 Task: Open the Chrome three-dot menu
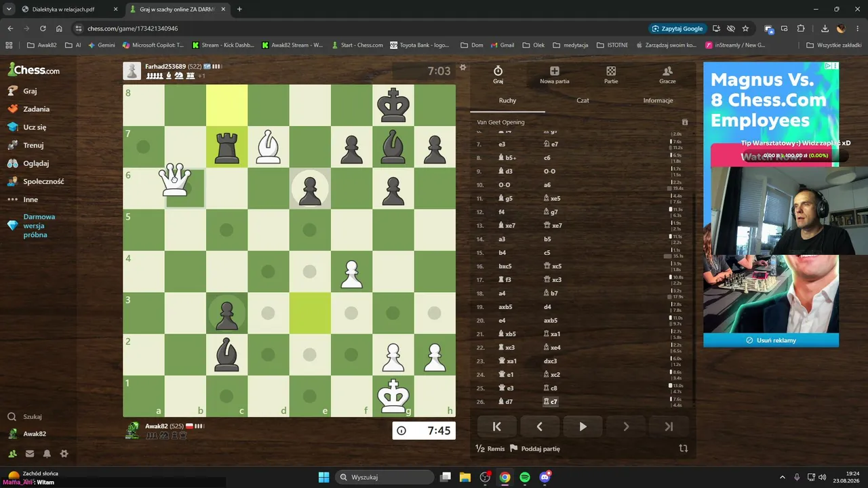[x=858, y=28]
